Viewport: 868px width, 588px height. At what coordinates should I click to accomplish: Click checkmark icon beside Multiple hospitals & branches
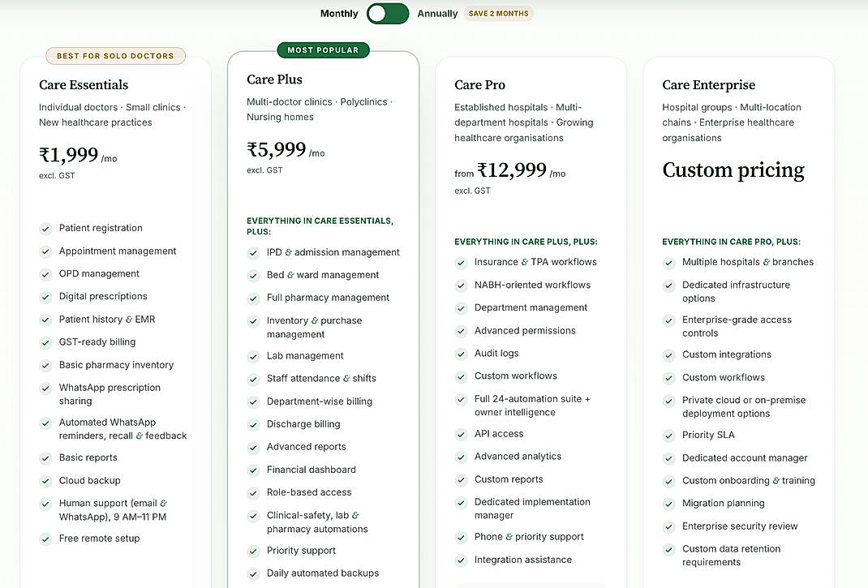pos(668,263)
